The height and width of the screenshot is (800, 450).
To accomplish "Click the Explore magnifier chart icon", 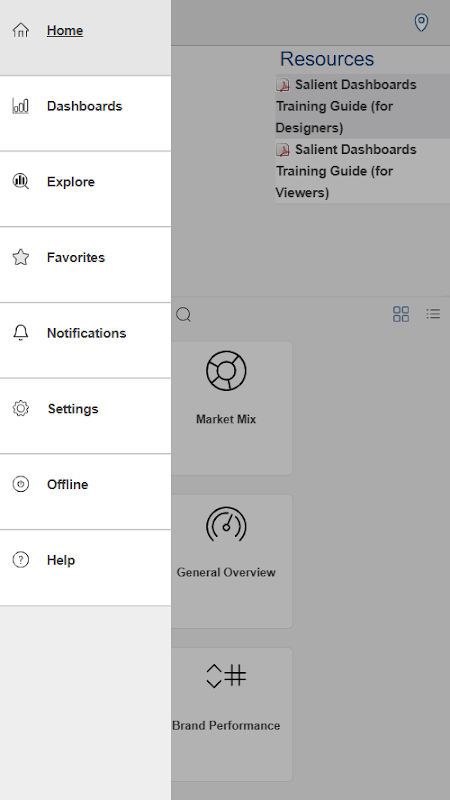I will point(20,181).
